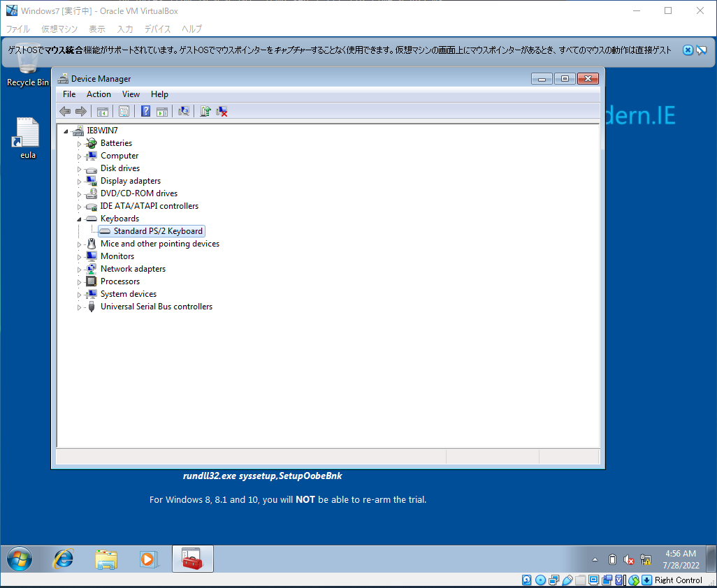Select the Network adapters category label
The width and height of the screenshot is (717, 588).
[133, 269]
